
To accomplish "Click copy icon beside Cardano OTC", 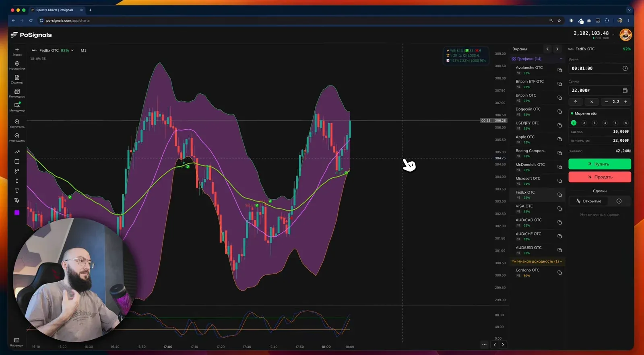I will (x=559, y=272).
